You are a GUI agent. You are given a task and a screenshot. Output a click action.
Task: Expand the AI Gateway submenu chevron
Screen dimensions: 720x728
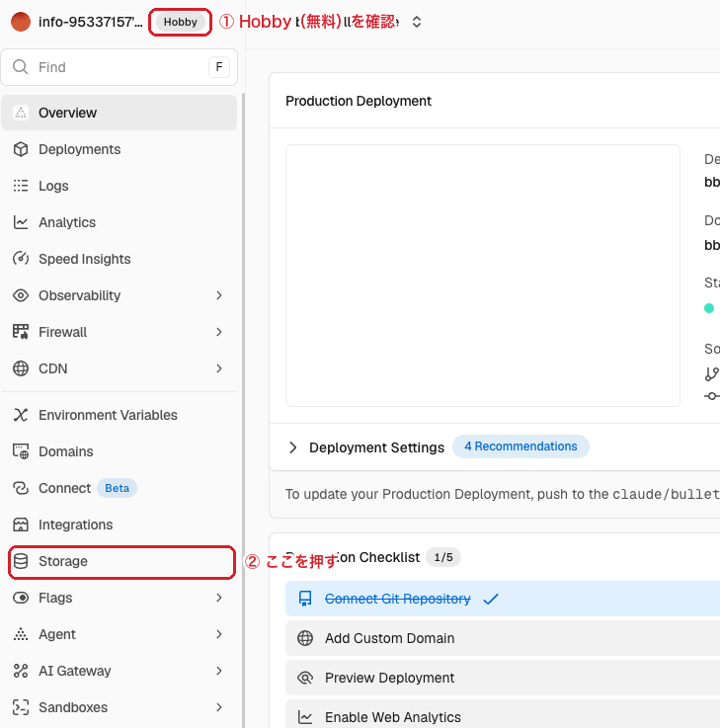point(219,671)
